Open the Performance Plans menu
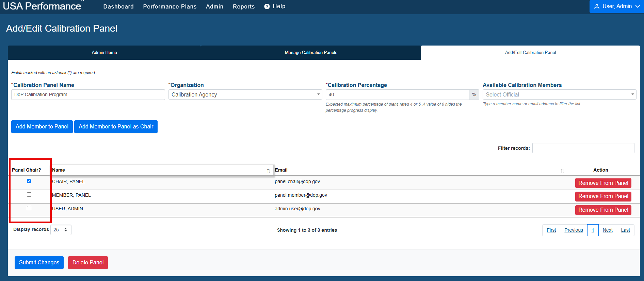Screen dimensions: 644x281 click(170, 6)
